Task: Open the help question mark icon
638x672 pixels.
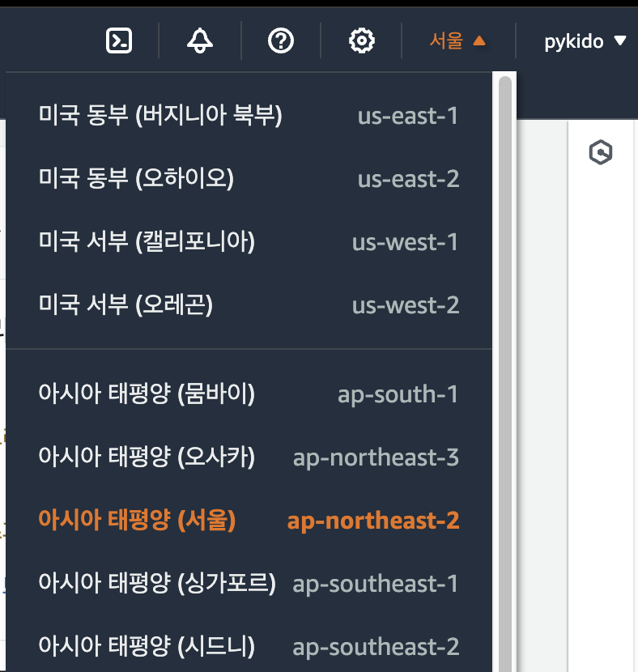Action: [x=281, y=40]
